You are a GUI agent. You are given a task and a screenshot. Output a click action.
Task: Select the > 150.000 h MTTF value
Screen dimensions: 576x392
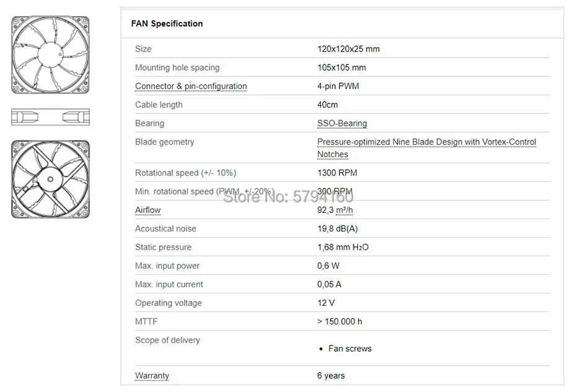point(339,321)
